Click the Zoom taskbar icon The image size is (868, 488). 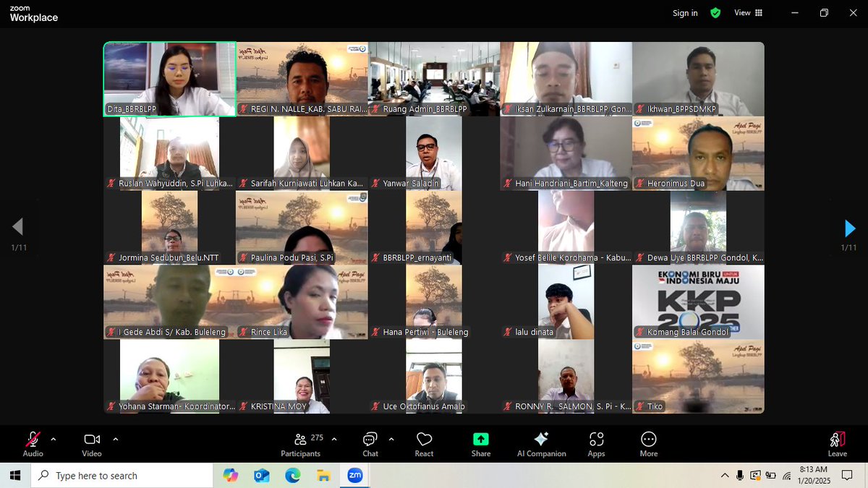coord(354,475)
